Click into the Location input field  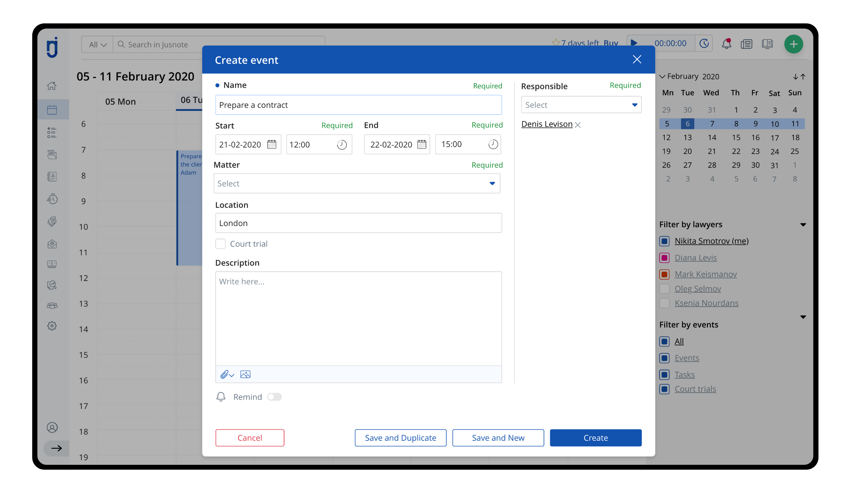358,223
